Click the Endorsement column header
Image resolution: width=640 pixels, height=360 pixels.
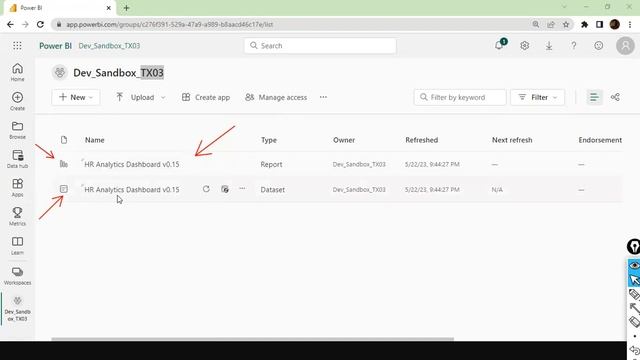600,140
